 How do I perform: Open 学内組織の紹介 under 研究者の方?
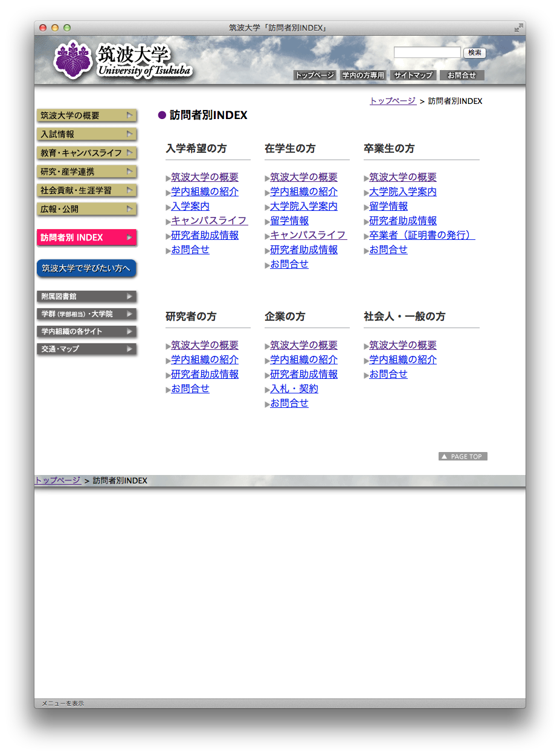[x=205, y=360]
